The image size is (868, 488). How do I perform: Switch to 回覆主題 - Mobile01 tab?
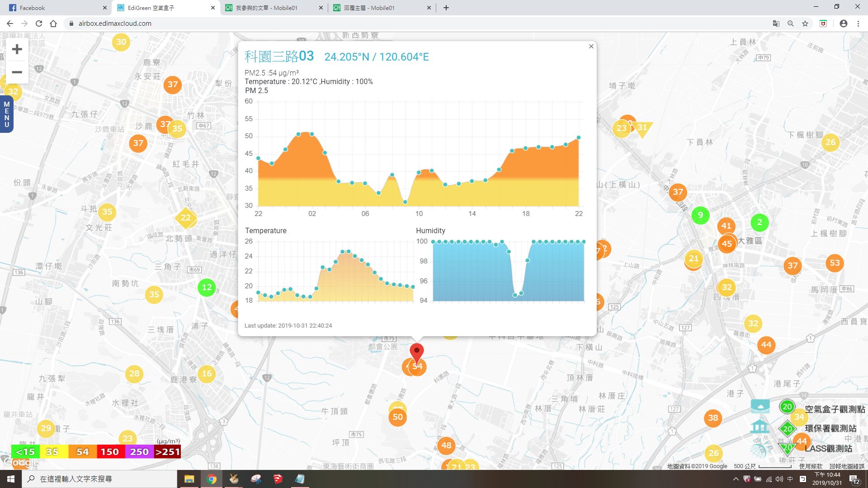[x=382, y=8]
